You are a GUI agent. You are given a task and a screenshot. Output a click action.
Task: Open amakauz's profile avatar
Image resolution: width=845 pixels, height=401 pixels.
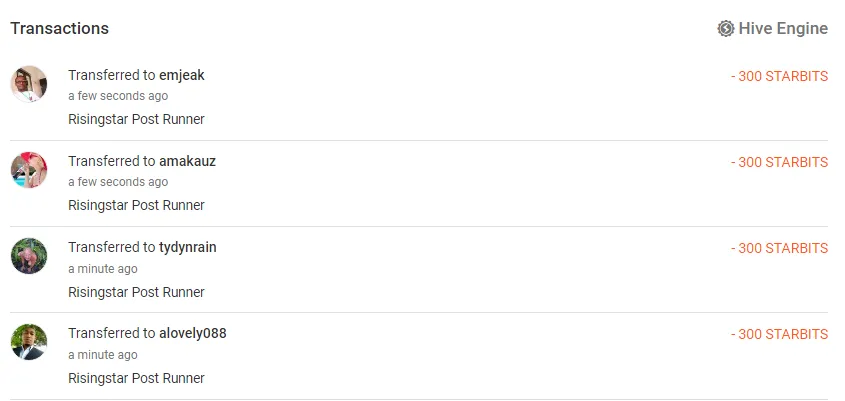(x=29, y=170)
